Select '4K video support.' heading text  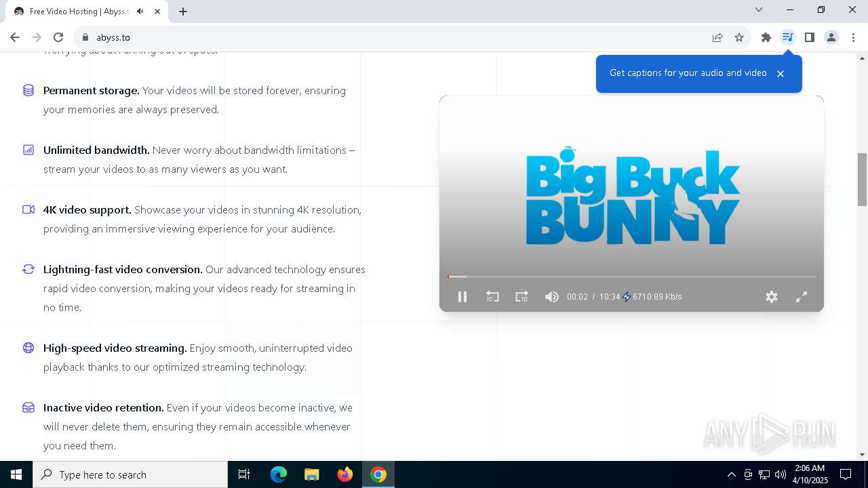coord(87,209)
